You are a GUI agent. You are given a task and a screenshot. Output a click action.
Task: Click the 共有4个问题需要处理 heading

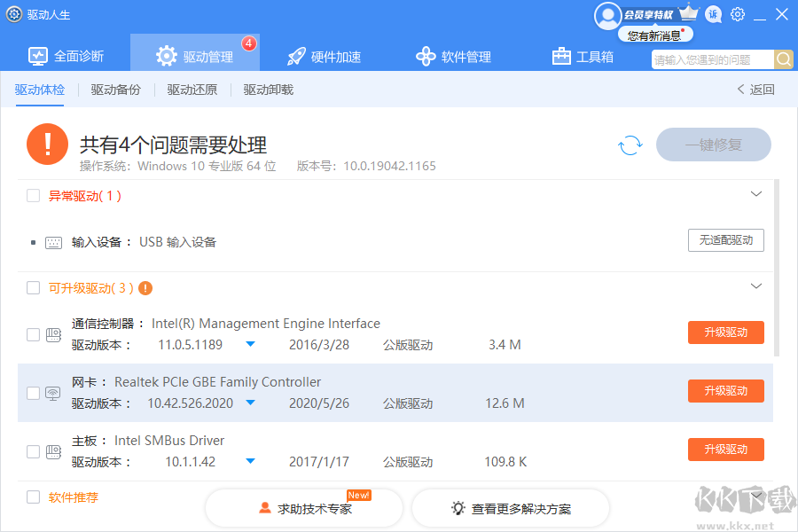(x=173, y=145)
